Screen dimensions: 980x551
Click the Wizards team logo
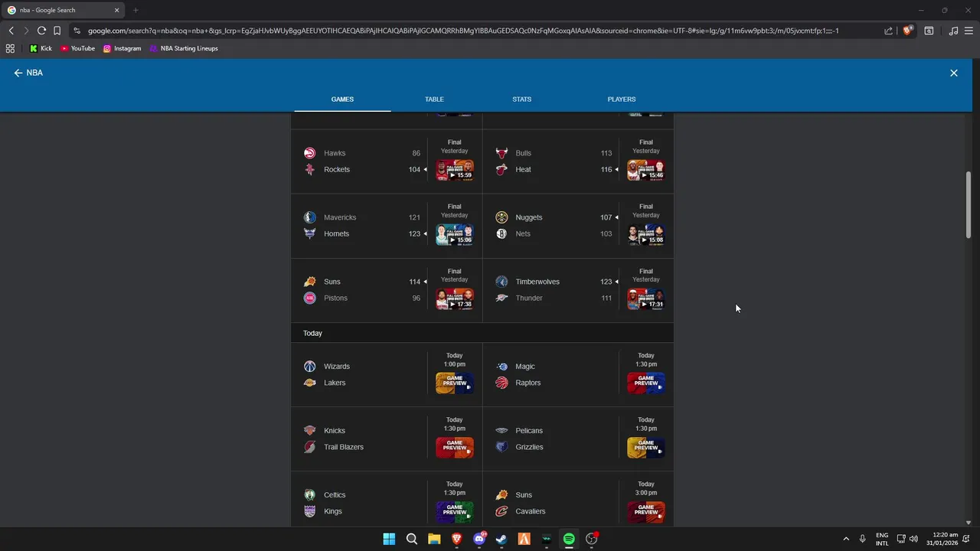coord(309,367)
